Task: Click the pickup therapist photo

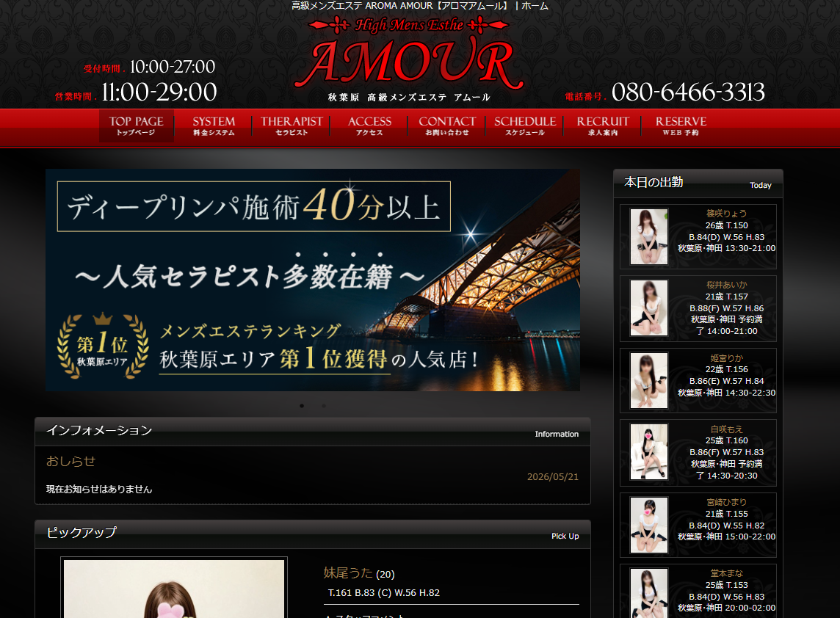Action: (x=174, y=588)
